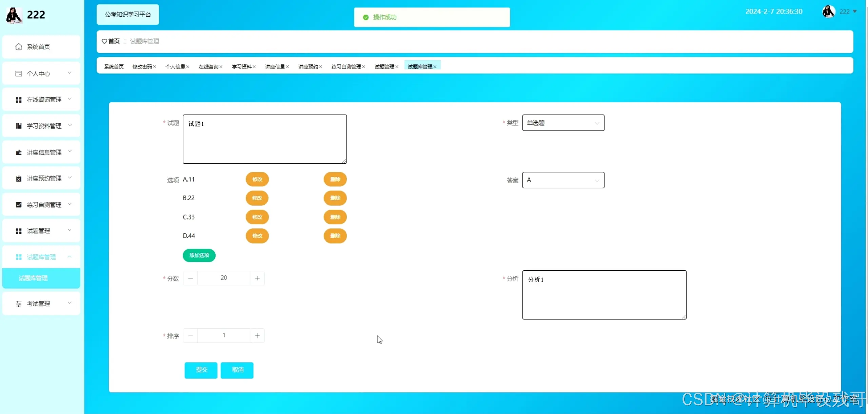Increase 分数 with plus stepper

pos(257,278)
